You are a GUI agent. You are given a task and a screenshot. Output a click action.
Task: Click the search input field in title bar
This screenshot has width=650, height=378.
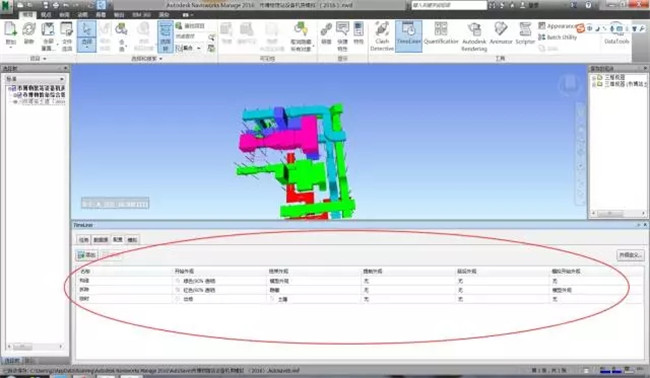[x=449, y=5]
